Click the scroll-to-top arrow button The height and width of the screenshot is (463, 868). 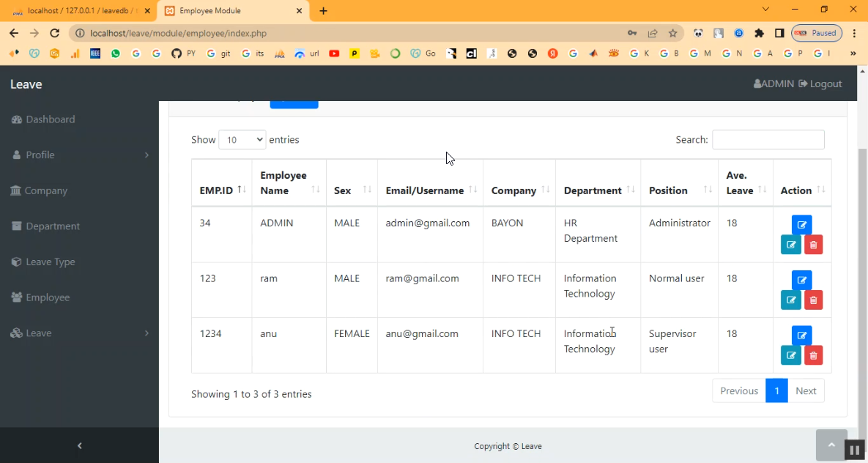pyautogui.click(x=831, y=445)
